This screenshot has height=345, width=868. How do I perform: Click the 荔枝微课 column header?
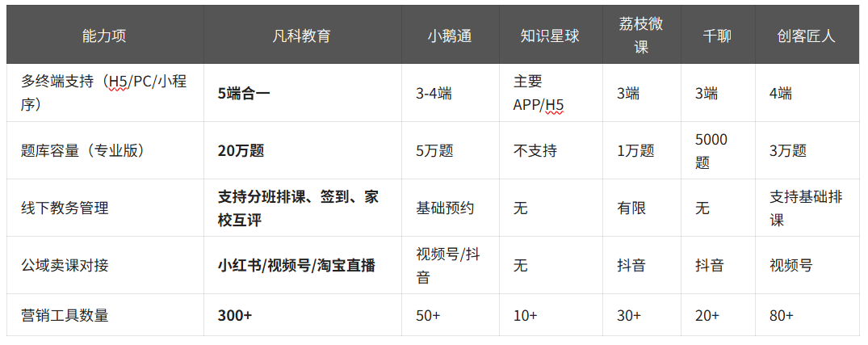pos(641,36)
